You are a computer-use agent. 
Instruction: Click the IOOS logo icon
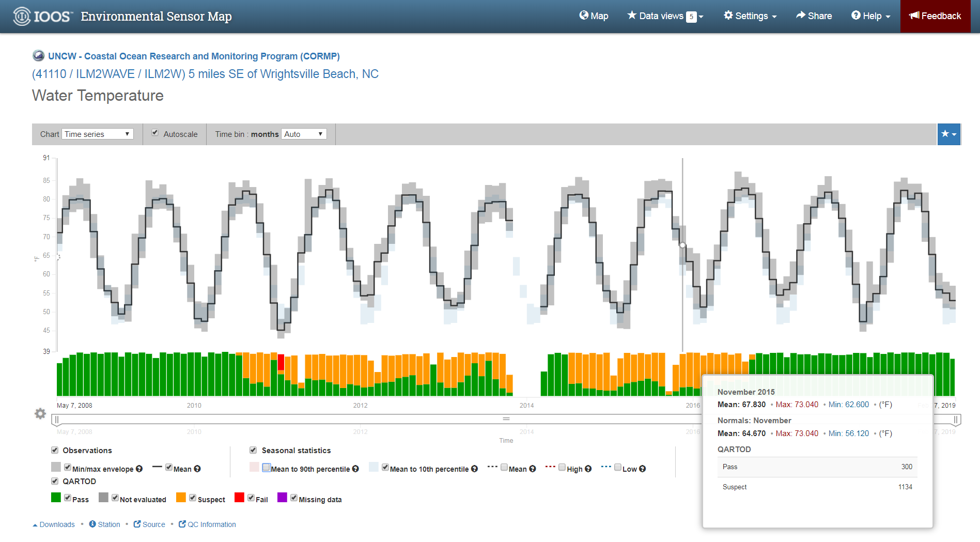(22, 17)
